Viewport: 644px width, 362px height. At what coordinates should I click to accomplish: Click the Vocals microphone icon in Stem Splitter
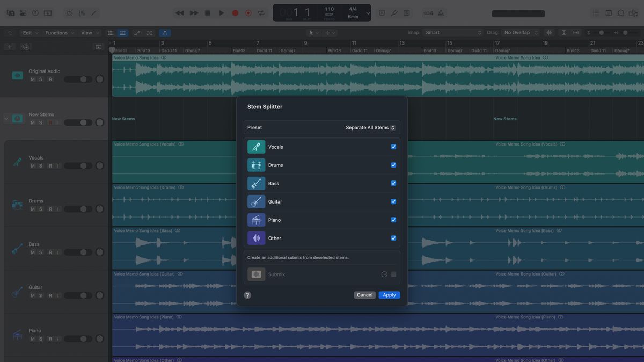(256, 147)
